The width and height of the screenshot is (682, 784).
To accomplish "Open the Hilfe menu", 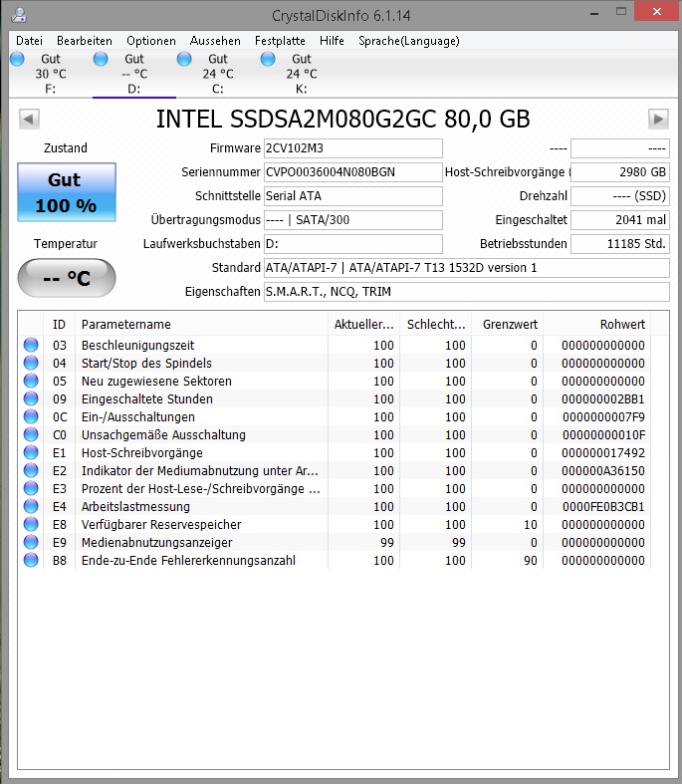I will click(332, 41).
